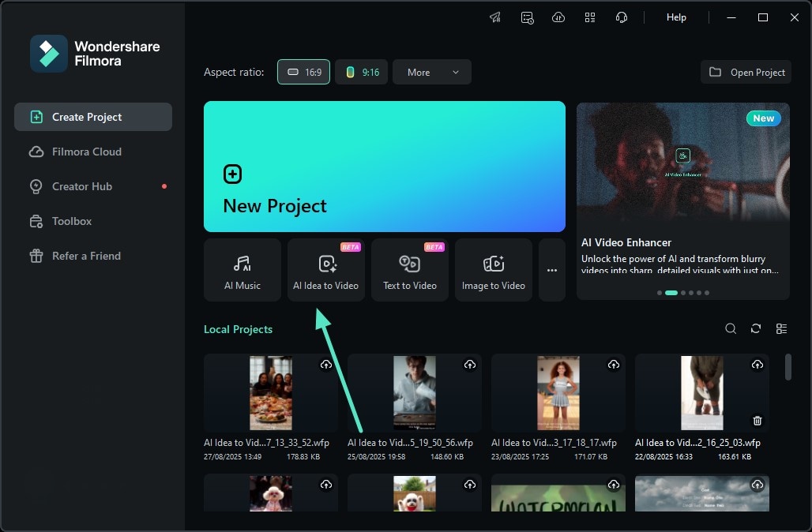
Task: Open project thumbnail dated 22/08/2025
Action: tap(701, 393)
